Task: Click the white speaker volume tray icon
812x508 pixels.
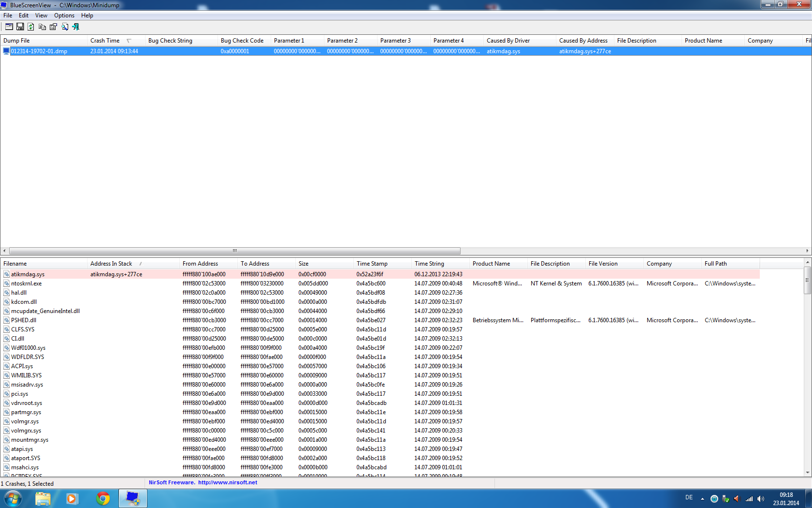Action: (x=761, y=499)
